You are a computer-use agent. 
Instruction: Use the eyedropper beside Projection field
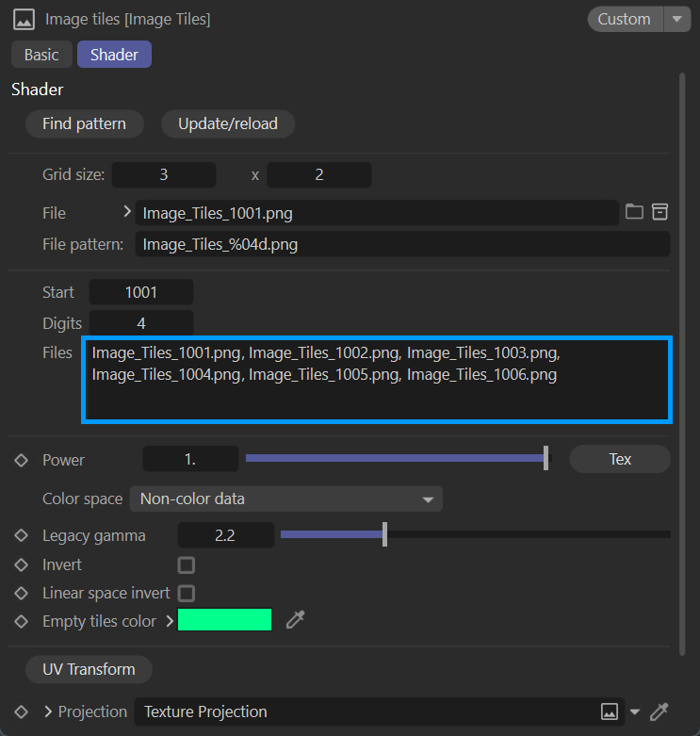point(660,711)
